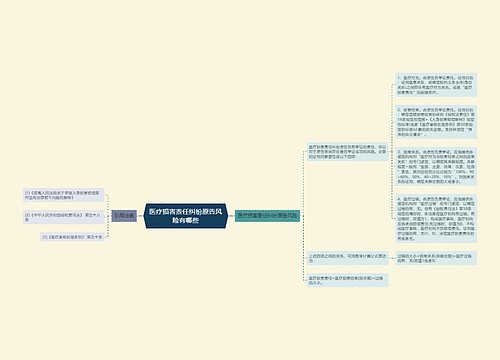Screen dimensions: 500x360
Task: Open reference [3] 医疗事故处理条例 node
Action: click(72, 237)
